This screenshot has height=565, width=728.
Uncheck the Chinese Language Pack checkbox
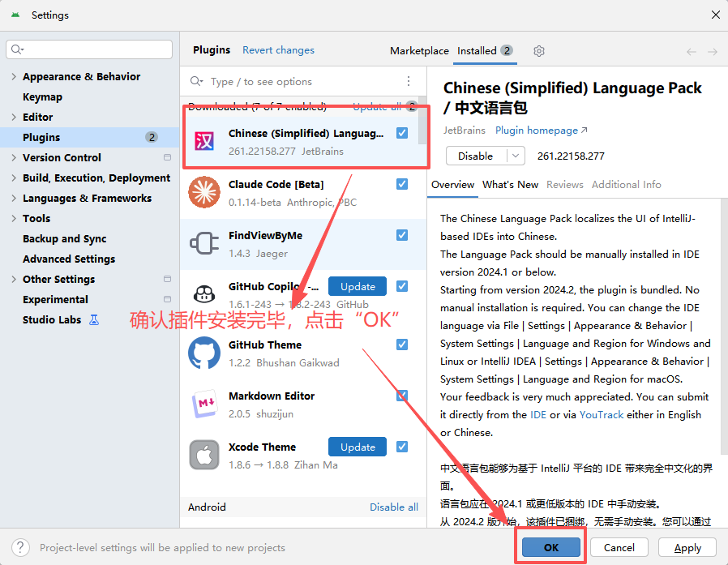coord(402,133)
